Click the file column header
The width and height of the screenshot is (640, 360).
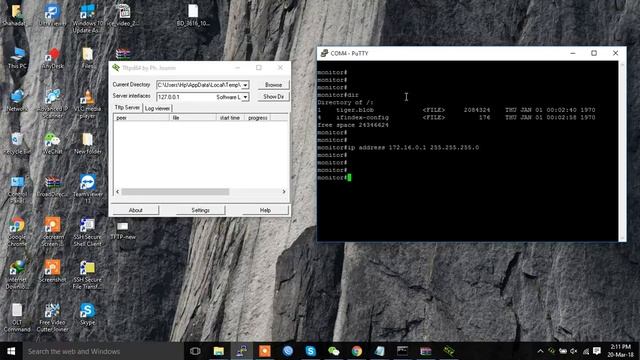tap(193, 118)
